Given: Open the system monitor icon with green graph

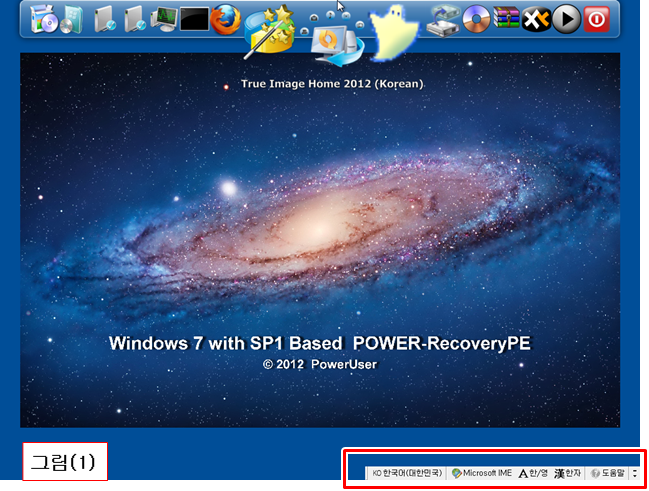Looking at the screenshot, I should coord(164,19).
